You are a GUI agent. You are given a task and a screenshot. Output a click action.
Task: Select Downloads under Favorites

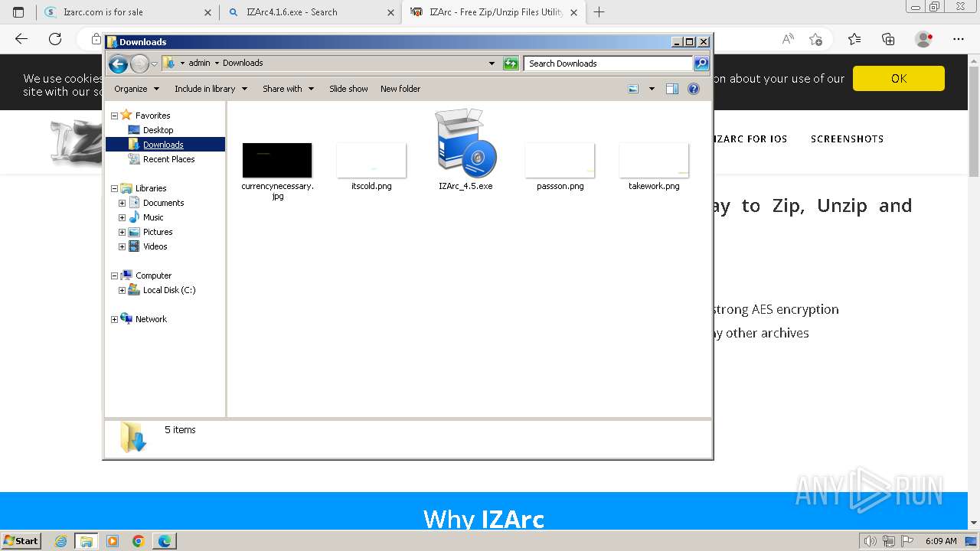pos(163,145)
